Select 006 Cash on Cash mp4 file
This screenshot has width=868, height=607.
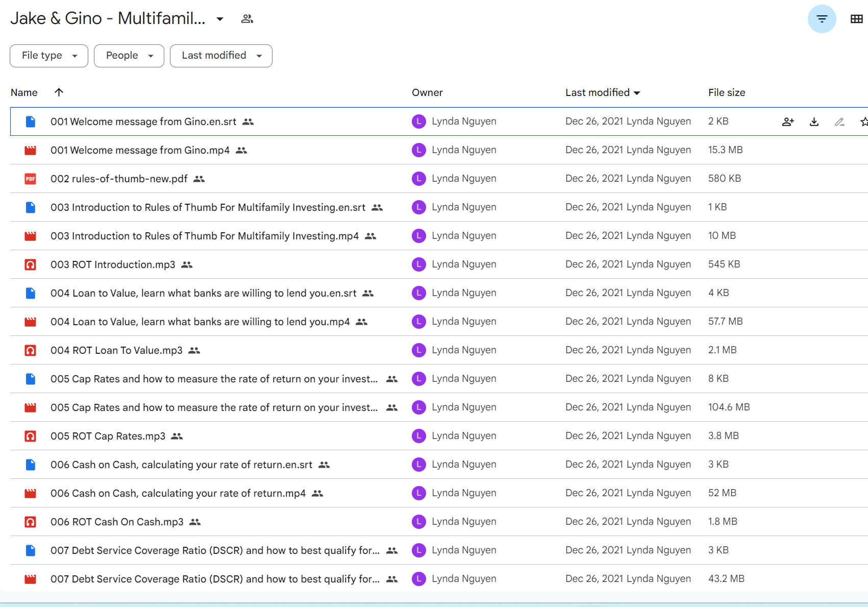pyautogui.click(x=178, y=493)
